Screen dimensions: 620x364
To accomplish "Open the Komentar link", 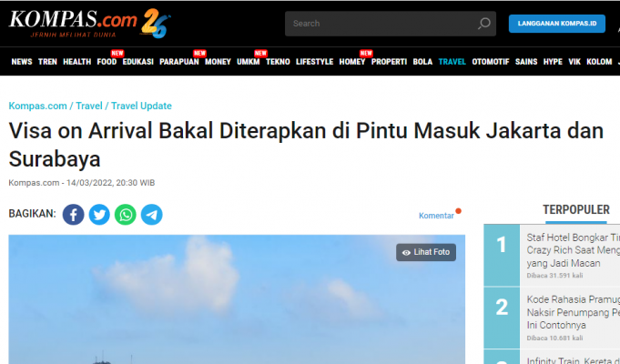I will pyautogui.click(x=436, y=216).
